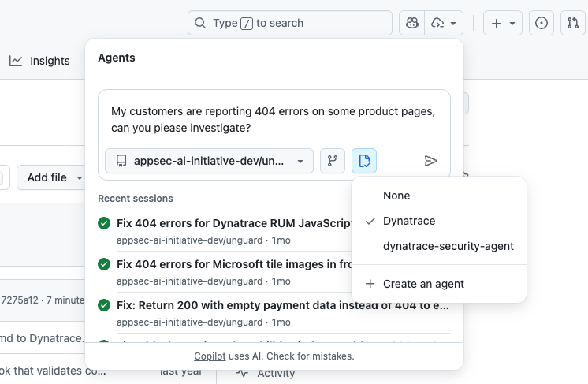Click the Activity pulse icon
Image resolution: width=588 pixels, height=384 pixels.
(x=242, y=373)
